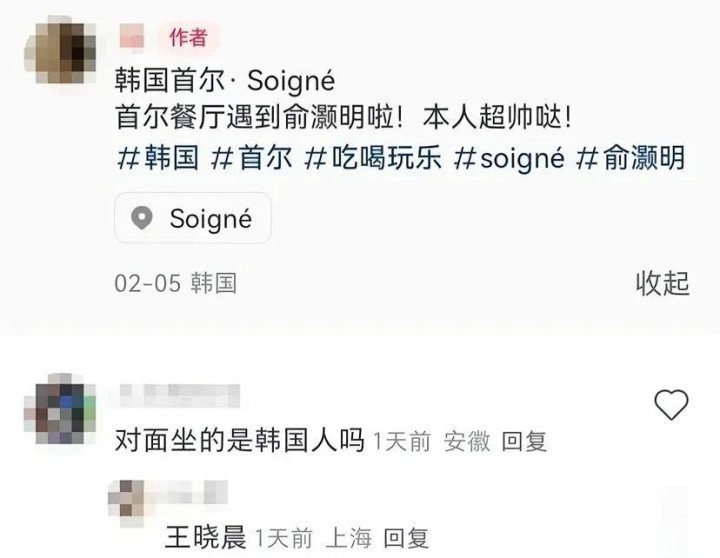
Task: Tap the 作者 author badge
Action: (x=188, y=37)
